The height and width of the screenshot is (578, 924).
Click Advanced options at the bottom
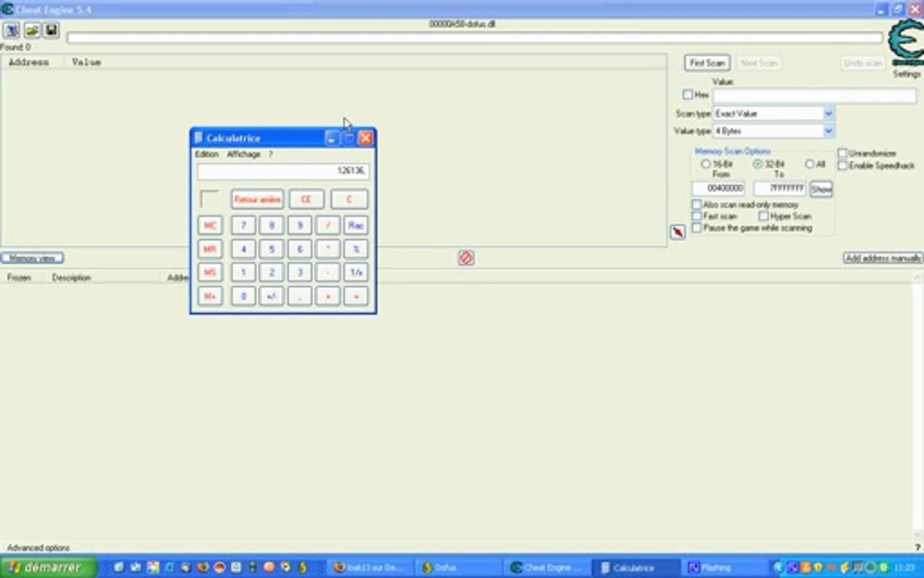pyautogui.click(x=38, y=548)
